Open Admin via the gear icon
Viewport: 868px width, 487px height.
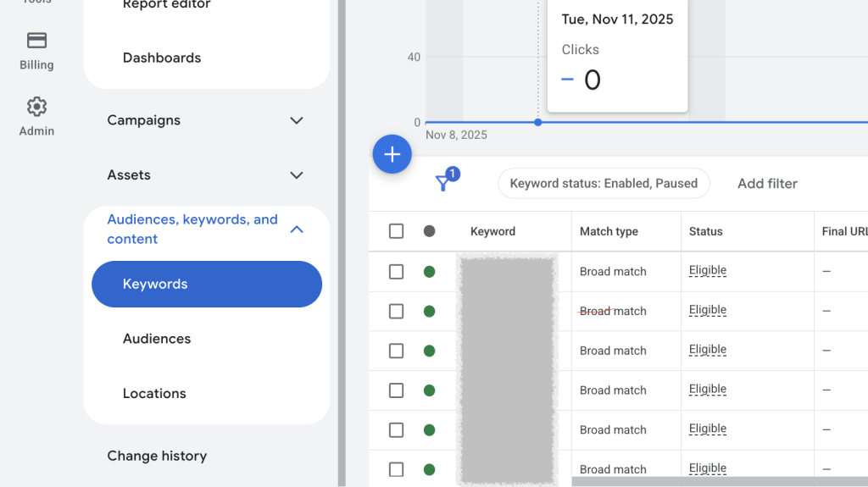[36, 107]
